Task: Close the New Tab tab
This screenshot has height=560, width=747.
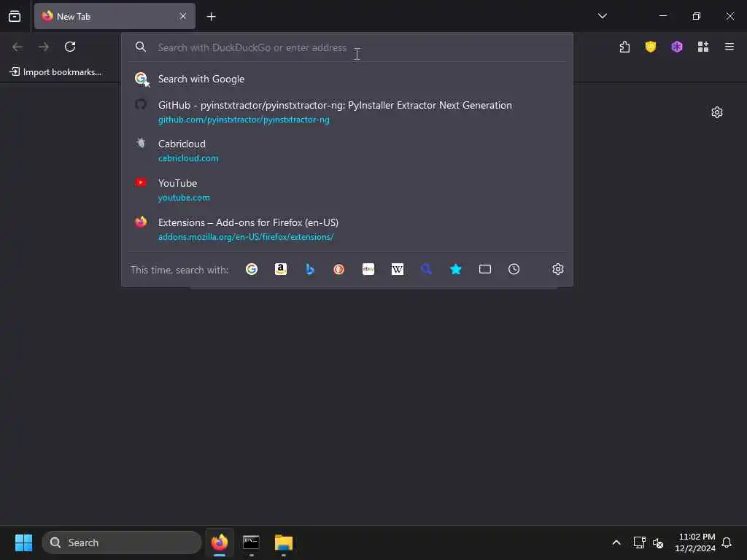Action: tap(183, 16)
